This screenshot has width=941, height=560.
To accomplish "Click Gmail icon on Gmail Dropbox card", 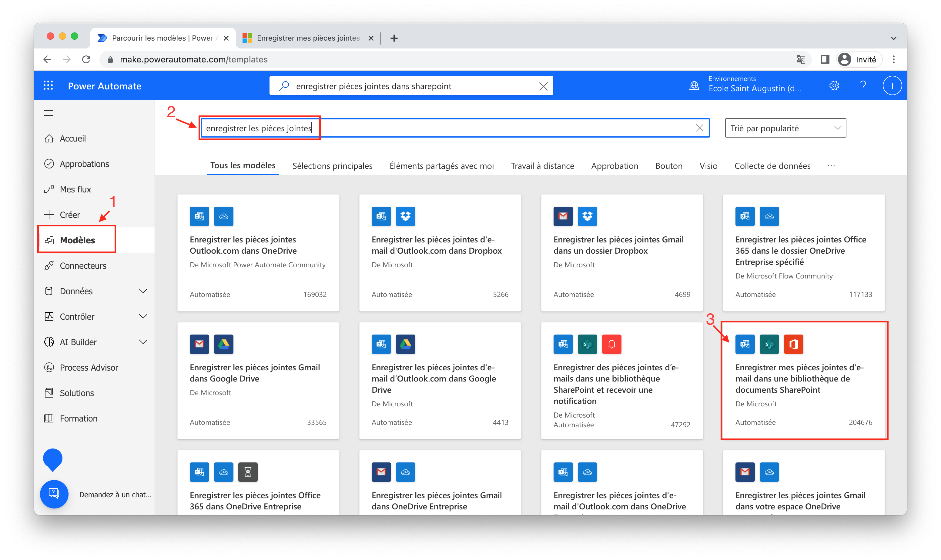I will click(563, 216).
